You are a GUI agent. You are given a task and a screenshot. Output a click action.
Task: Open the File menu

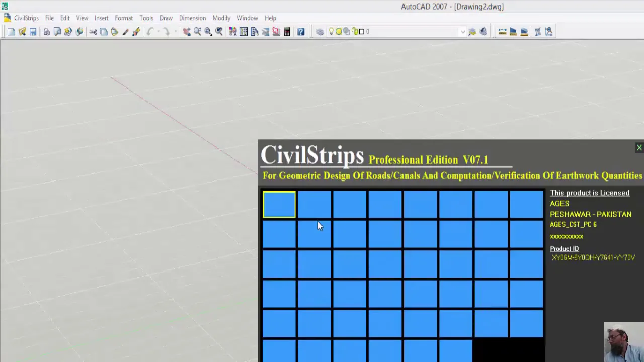coord(49,18)
